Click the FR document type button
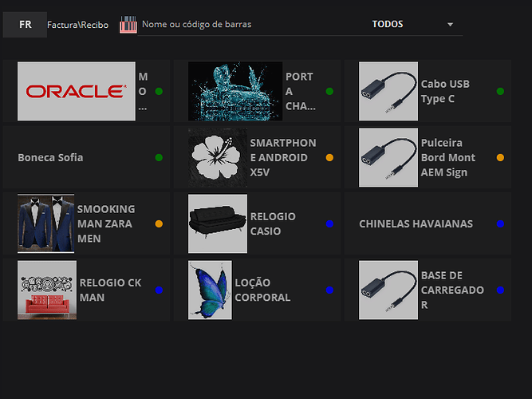Image resolution: width=532 pixels, height=399 pixels. click(x=25, y=25)
